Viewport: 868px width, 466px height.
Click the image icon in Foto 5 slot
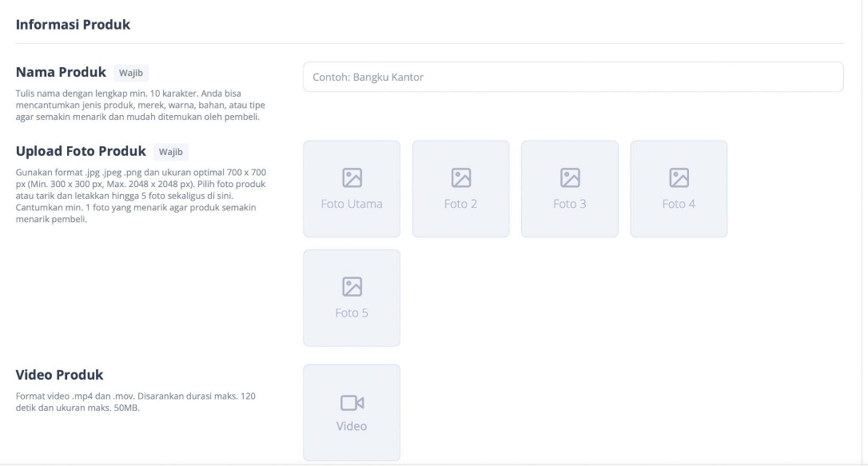click(352, 286)
